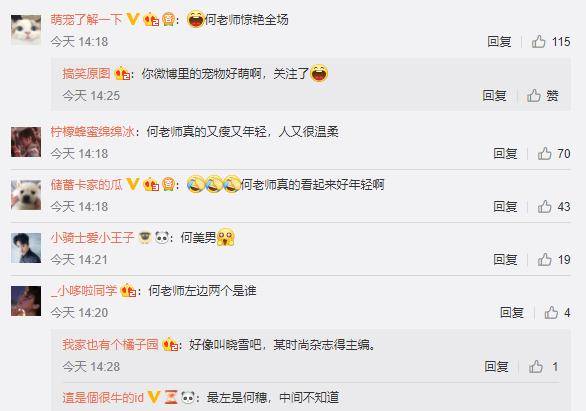The height and width of the screenshot is (411, 586).
Task: Open 萌宠了解一下's profile via username
Action: (86, 19)
